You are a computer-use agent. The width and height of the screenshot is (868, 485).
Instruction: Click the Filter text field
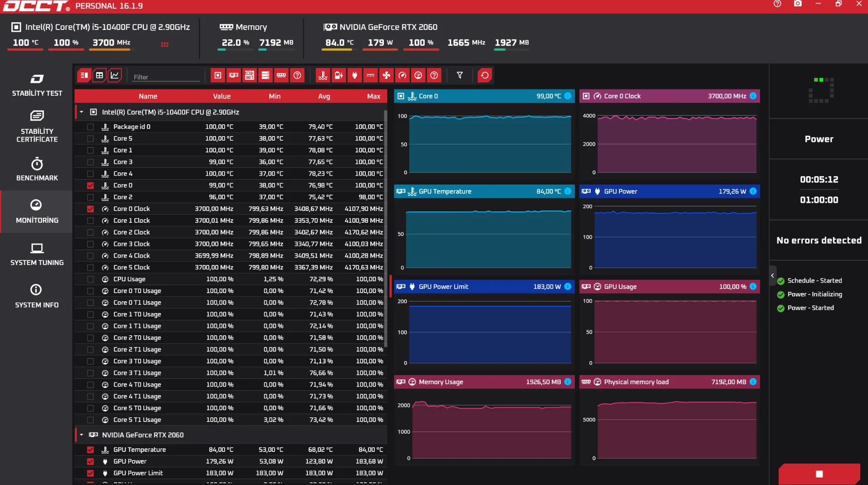coord(166,77)
